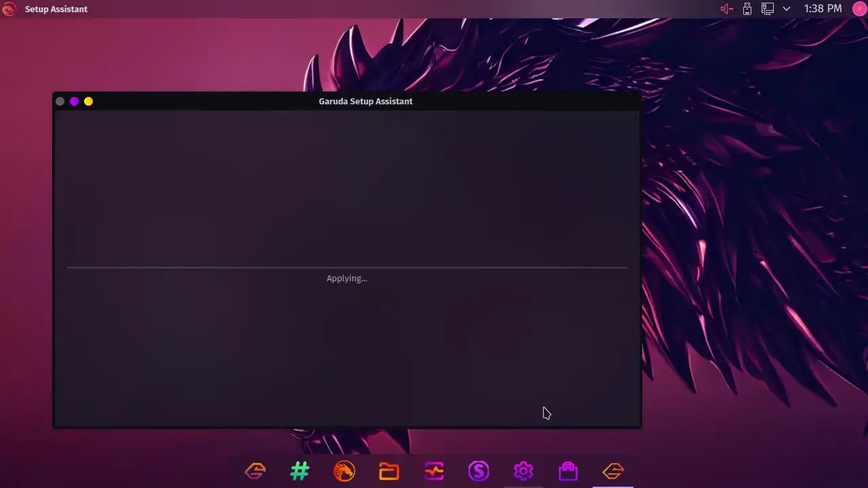Click the active Setup Assistant dock icon
The width and height of the screenshot is (868, 488).
(x=613, y=470)
